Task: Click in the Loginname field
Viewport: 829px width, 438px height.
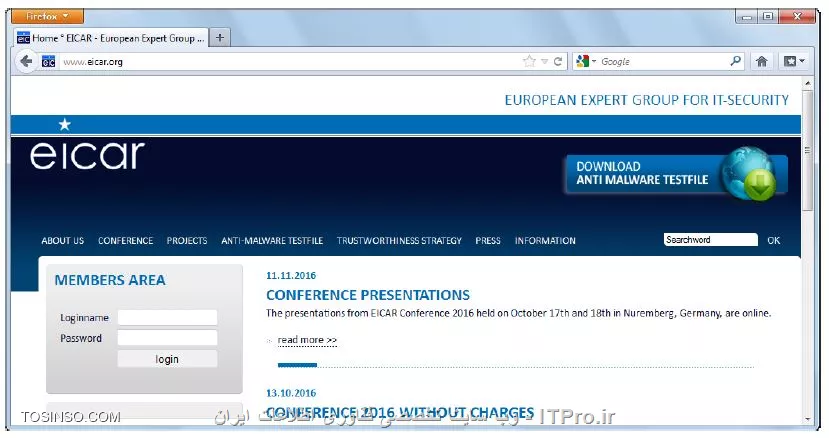Action: pyautogui.click(x=167, y=317)
